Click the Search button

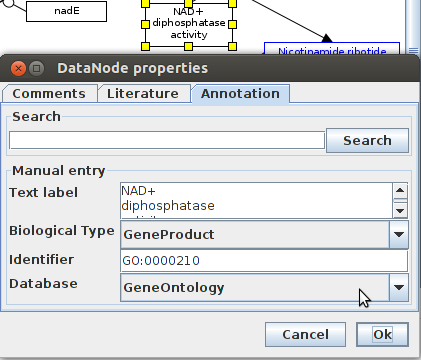pyautogui.click(x=367, y=140)
